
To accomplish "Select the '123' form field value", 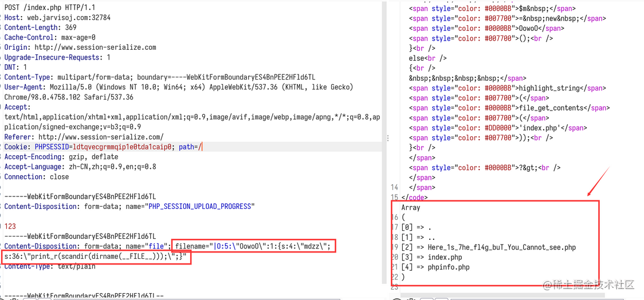I will (10, 227).
